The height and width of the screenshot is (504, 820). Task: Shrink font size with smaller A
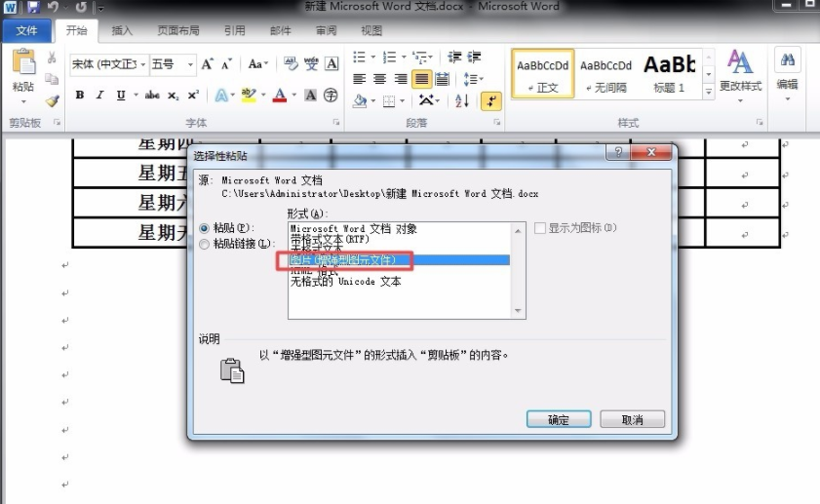(x=226, y=63)
